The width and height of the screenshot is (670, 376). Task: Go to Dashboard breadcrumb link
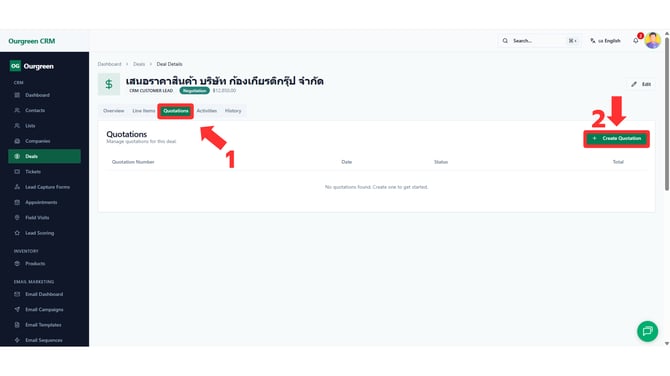[x=109, y=64]
